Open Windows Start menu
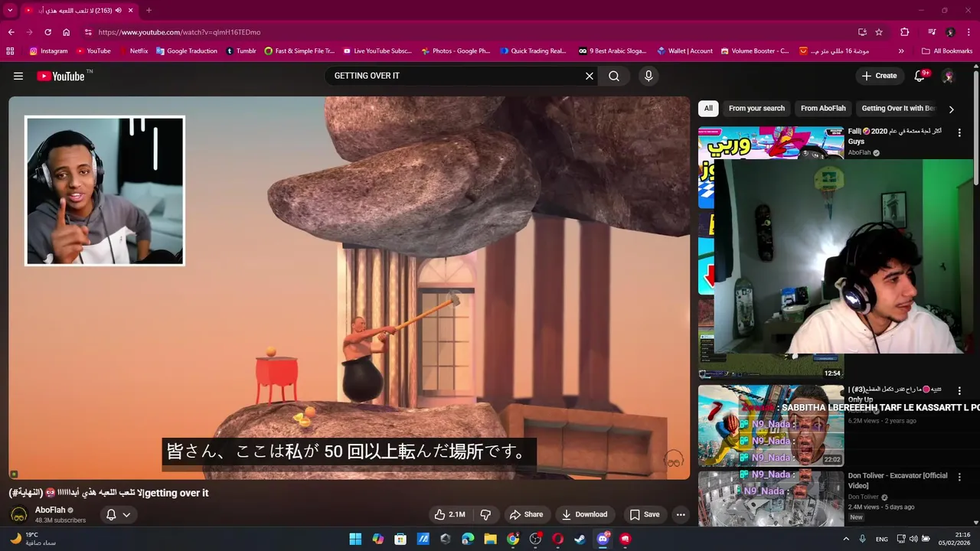This screenshot has width=980, height=551. [355, 539]
